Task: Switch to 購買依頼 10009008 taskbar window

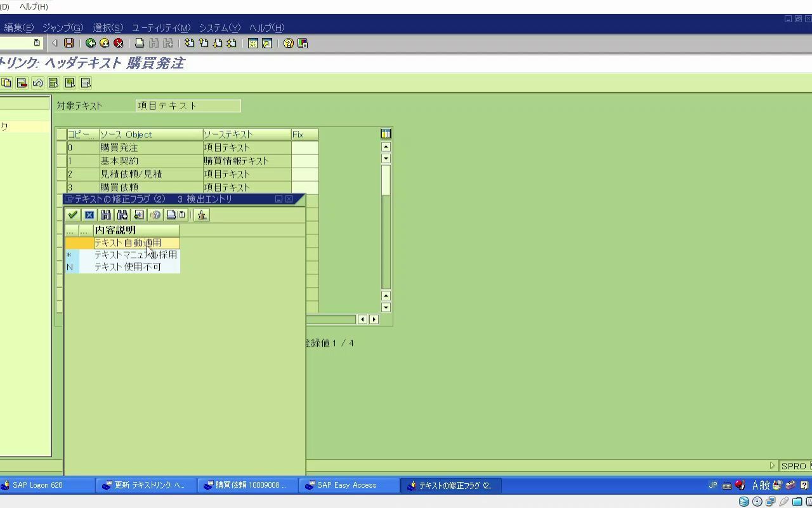Action: pyautogui.click(x=247, y=485)
